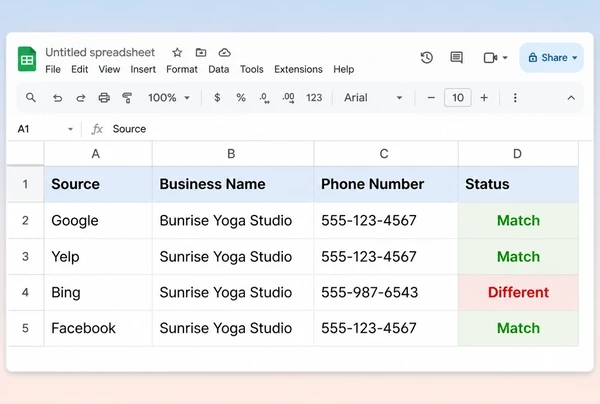Open the View menu
The height and width of the screenshot is (404, 600).
pos(109,69)
